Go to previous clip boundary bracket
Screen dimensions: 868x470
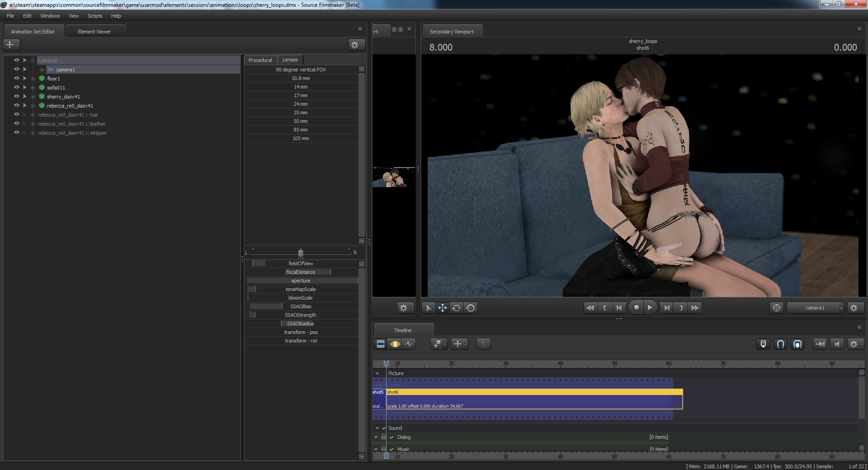tap(605, 308)
